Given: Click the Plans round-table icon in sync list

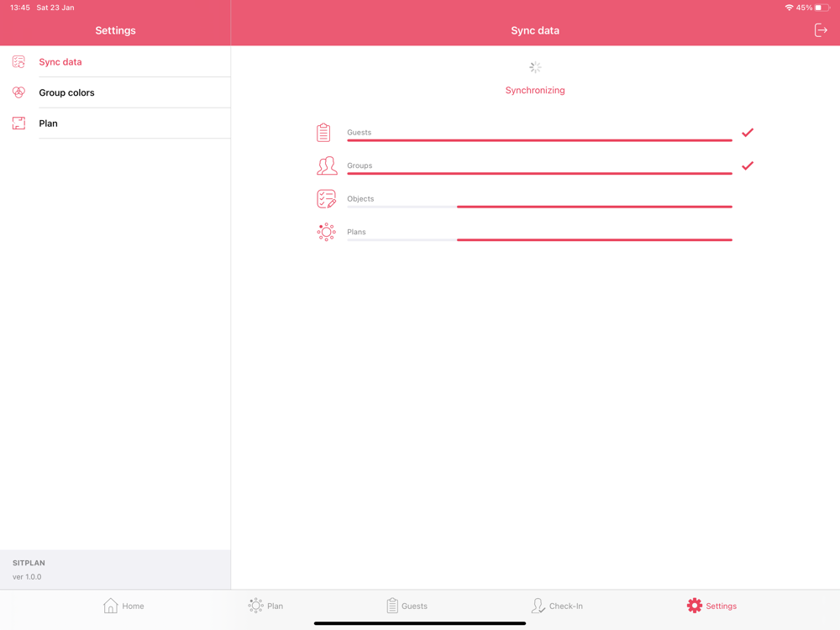Looking at the screenshot, I should [326, 232].
